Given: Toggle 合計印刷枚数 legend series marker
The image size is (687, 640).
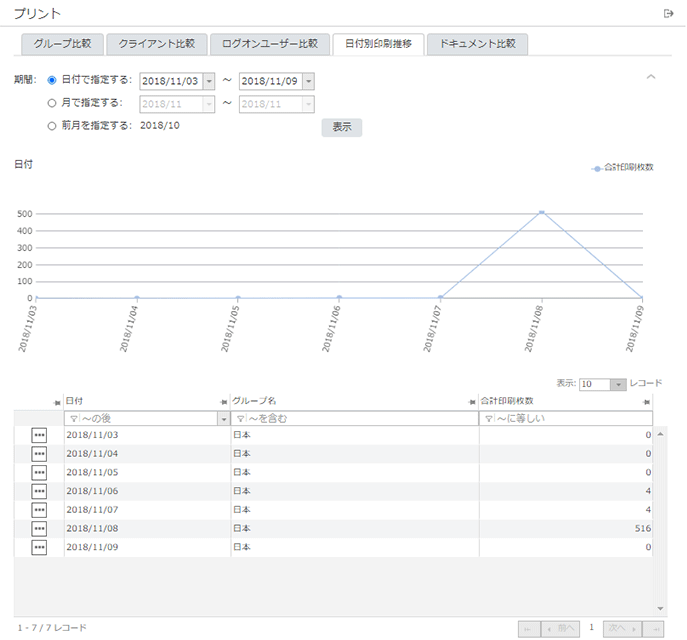Looking at the screenshot, I should (x=598, y=168).
